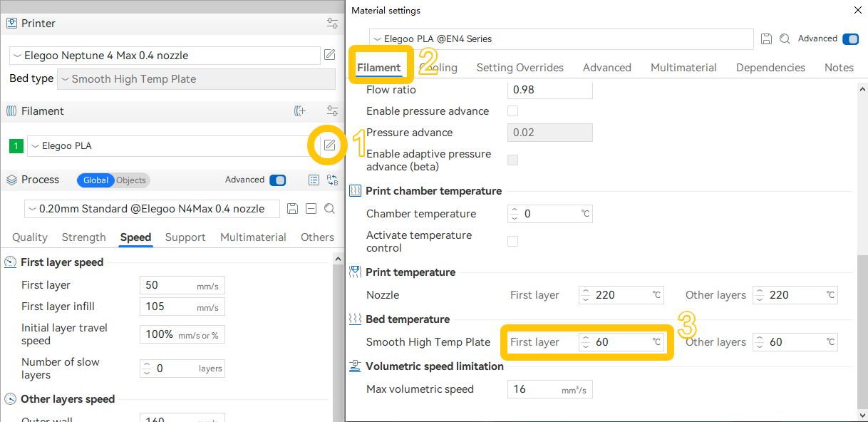Click Nozzle First layer temperature stepper
Viewport: 868px width, 422px height.
tap(586, 295)
